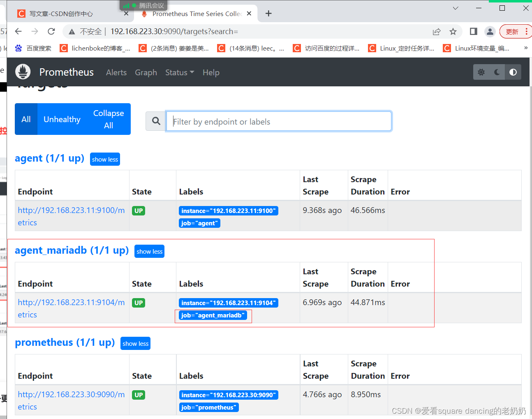Click the job="agent" label badge
The width and height of the screenshot is (532, 419).
[199, 223]
